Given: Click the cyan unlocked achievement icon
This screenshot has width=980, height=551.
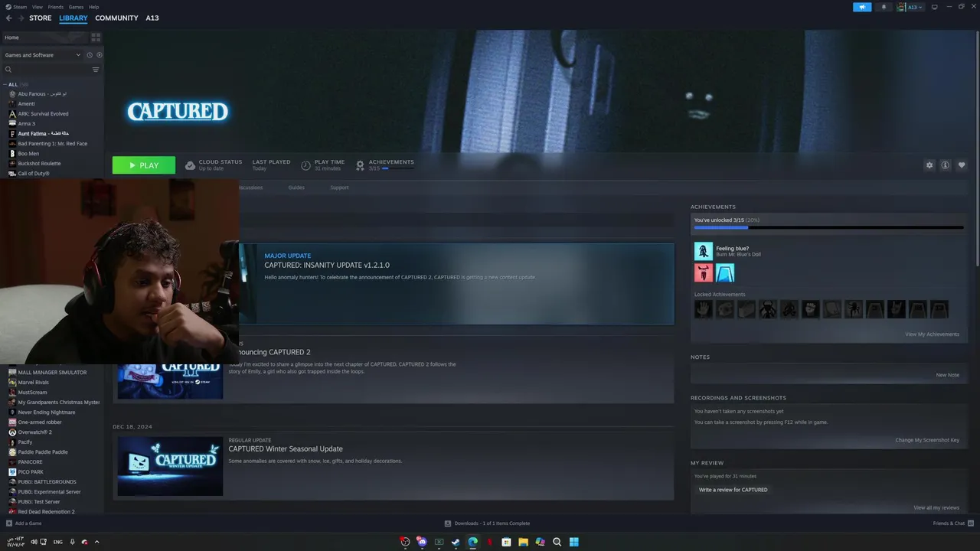Looking at the screenshot, I should tap(725, 272).
